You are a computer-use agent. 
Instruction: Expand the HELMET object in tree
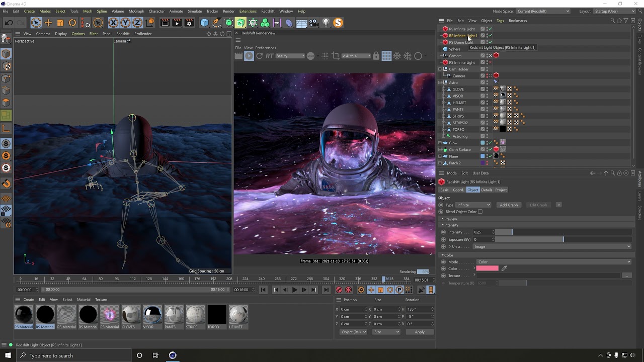[443, 103]
